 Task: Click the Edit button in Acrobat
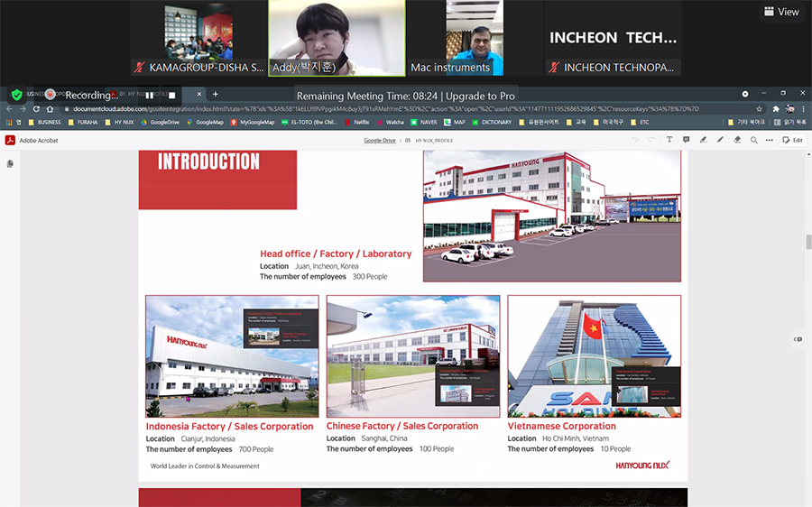793,140
